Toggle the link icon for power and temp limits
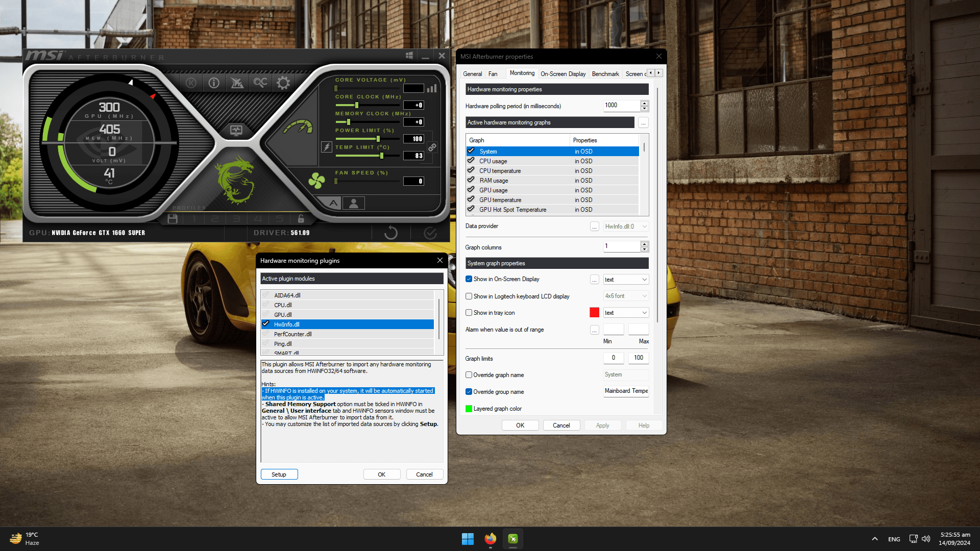Image resolution: width=980 pixels, height=551 pixels. click(x=432, y=147)
